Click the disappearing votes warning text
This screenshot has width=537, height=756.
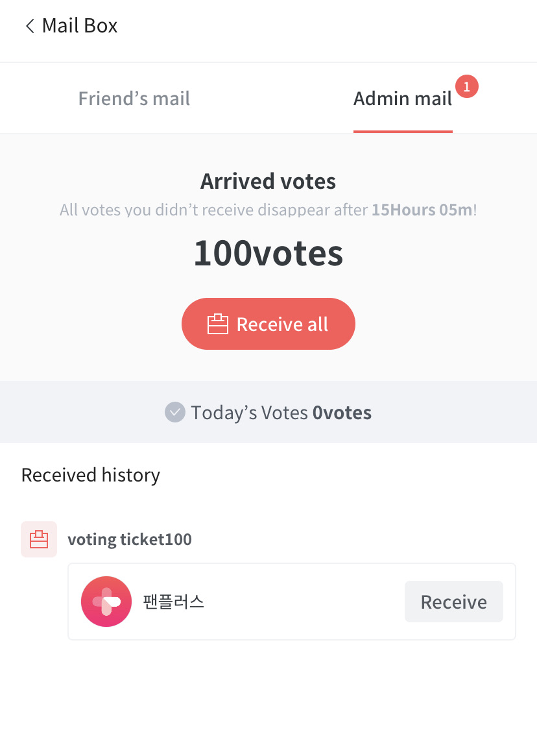[x=214, y=210]
